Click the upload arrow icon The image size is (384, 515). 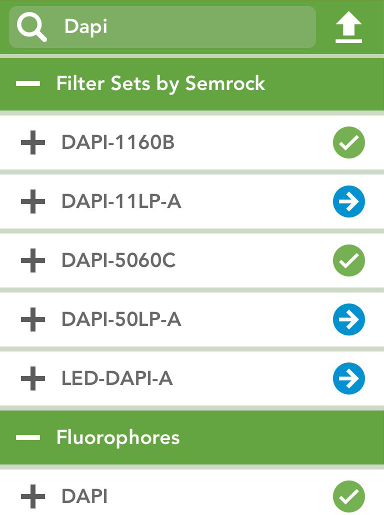click(349, 27)
